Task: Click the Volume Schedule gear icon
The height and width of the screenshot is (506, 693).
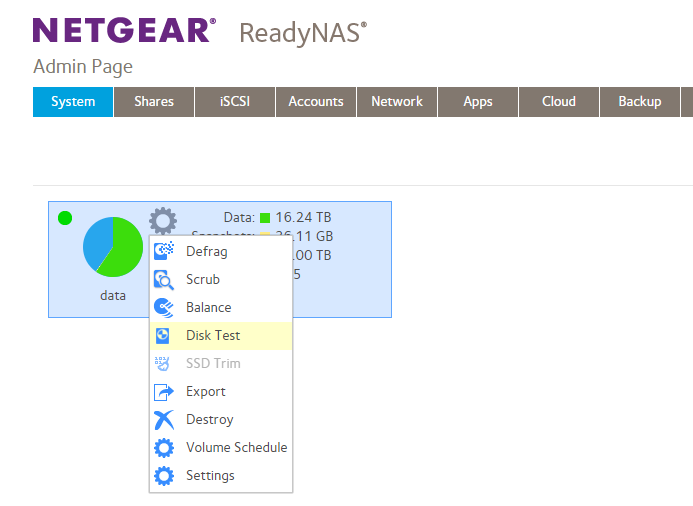Action: coord(164,448)
